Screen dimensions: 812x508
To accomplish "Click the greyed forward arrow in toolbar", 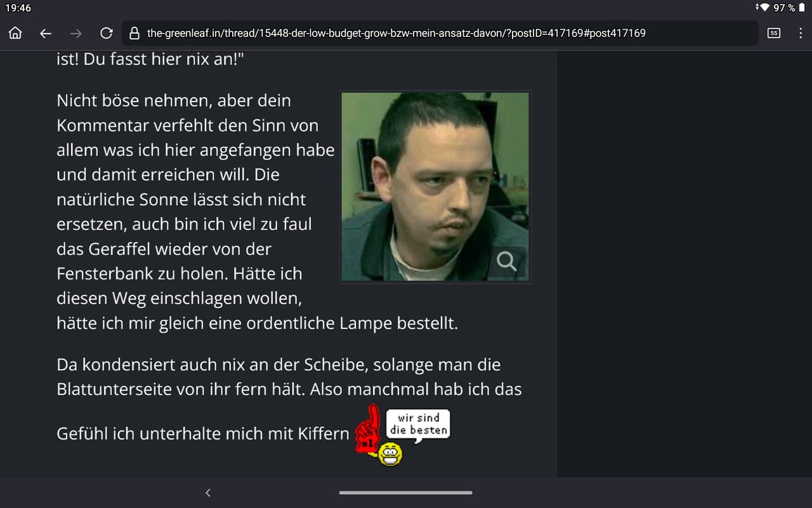I will point(75,33).
